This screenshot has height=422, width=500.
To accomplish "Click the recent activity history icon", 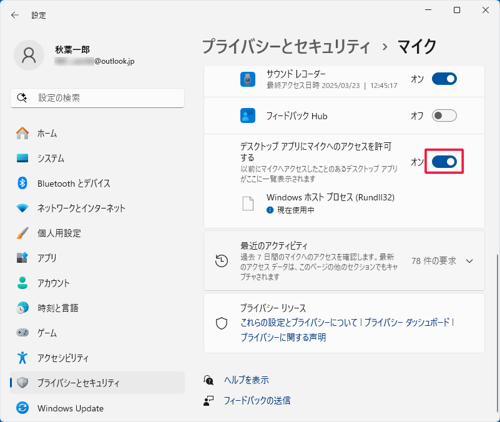I will [x=222, y=261].
